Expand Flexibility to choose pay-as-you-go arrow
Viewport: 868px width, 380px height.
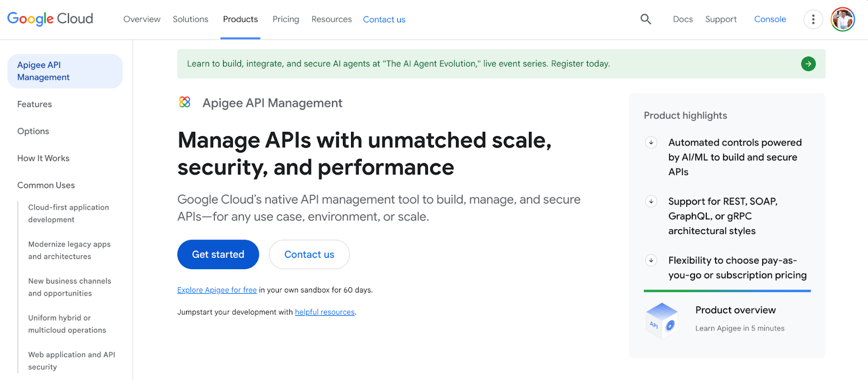pyautogui.click(x=651, y=260)
